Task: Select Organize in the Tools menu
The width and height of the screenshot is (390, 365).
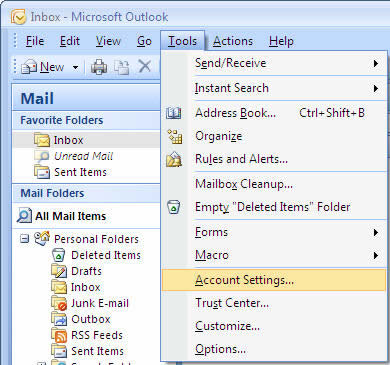Action: pos(274,136)
